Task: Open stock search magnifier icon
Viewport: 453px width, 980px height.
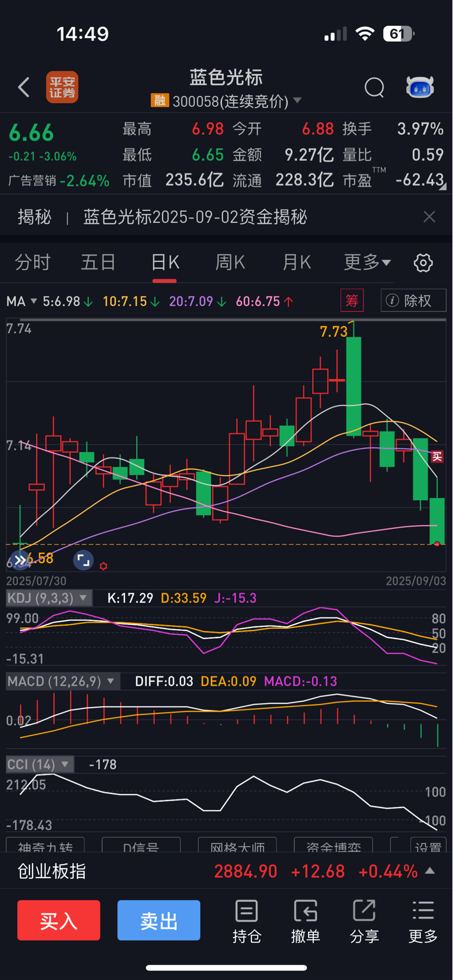Action: (x=374, y=87)
